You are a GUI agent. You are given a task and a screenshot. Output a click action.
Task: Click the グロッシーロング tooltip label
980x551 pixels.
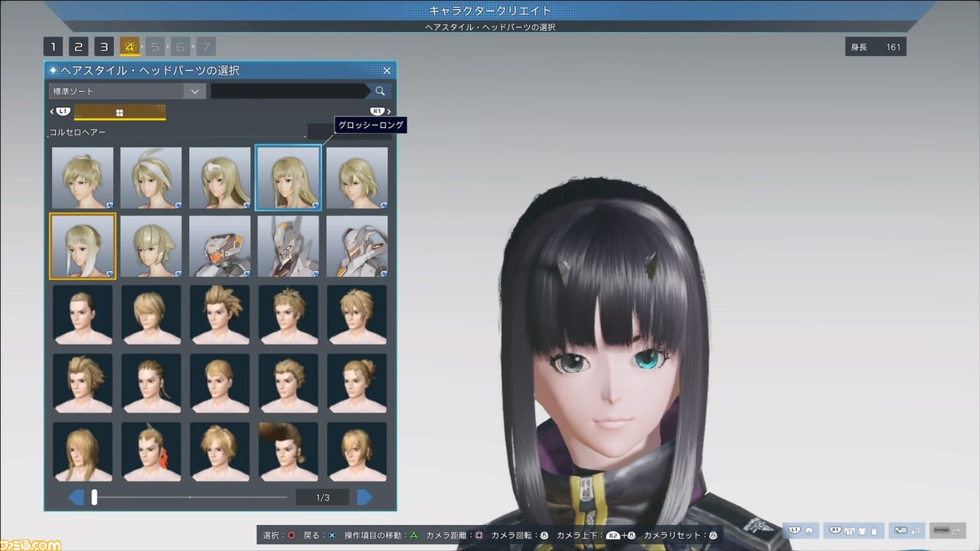[371, 125]
